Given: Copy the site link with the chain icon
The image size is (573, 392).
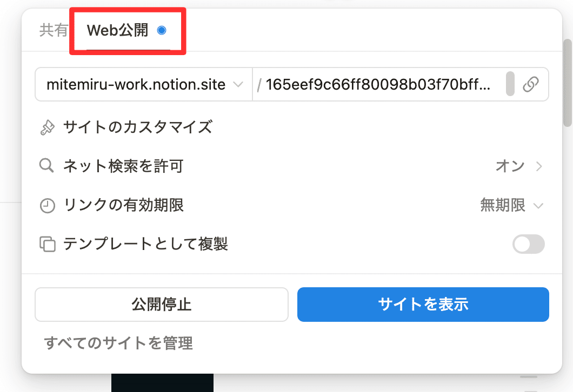Looking at the screenshot, I should point(531,84).
